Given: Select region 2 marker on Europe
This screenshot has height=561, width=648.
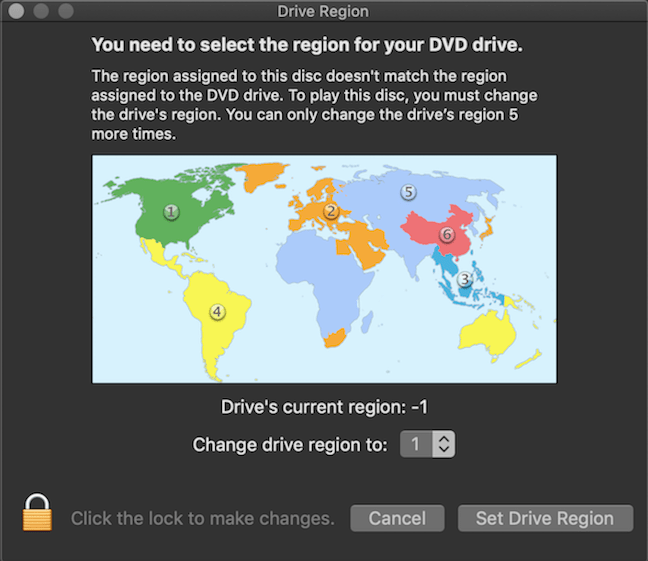Looking at the screenshot, I should coord(331,211).
